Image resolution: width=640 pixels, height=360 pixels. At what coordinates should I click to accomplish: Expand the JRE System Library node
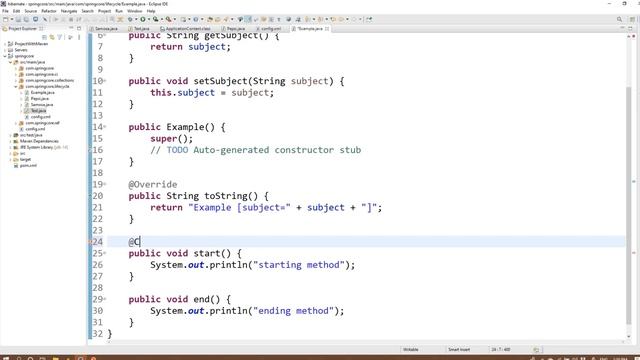coord(10,147)
